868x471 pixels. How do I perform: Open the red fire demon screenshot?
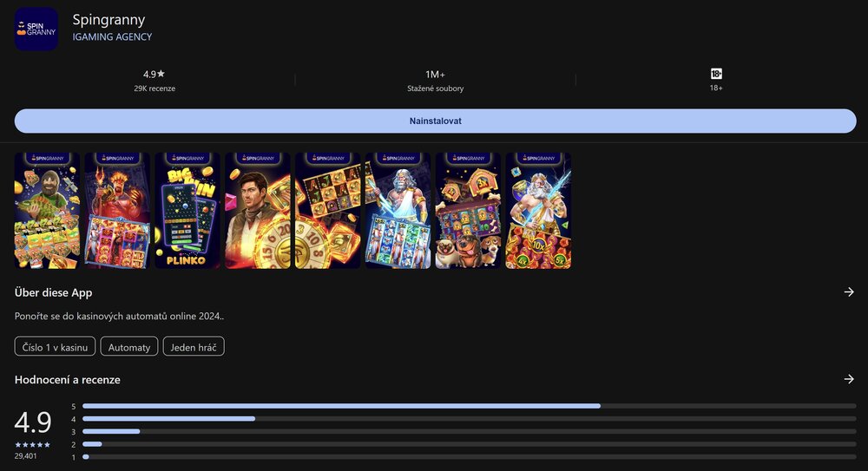[x=117, y=211]
